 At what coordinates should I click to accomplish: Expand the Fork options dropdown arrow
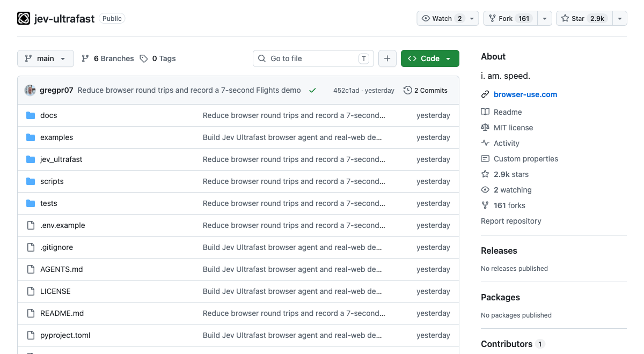pos(544,18)
